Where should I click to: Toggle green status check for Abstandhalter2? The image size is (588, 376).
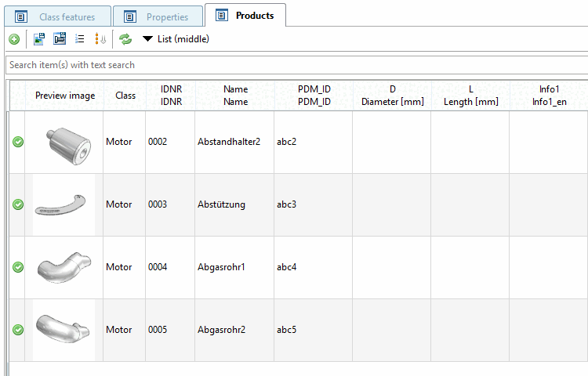[x=18, y=142]
